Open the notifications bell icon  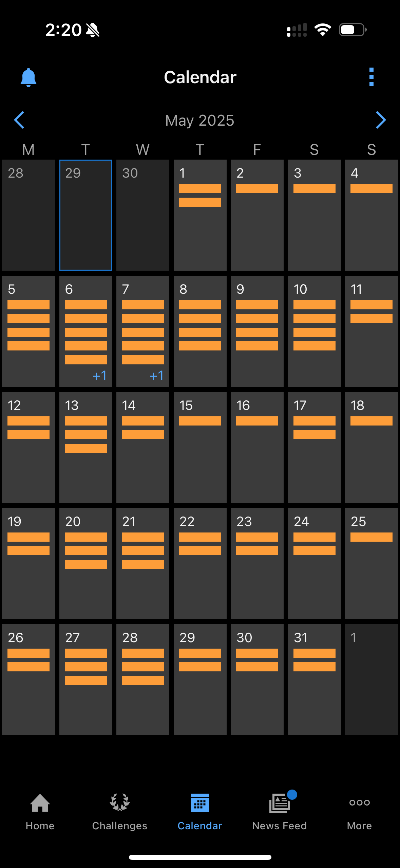pos(28,77)
